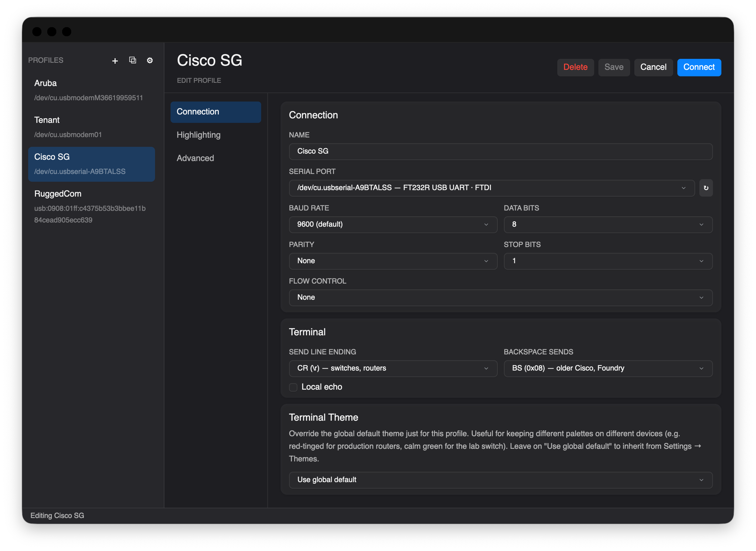Select the RuggedCom profile
This screenshot has height=551, width=756.
coord(92,207)
